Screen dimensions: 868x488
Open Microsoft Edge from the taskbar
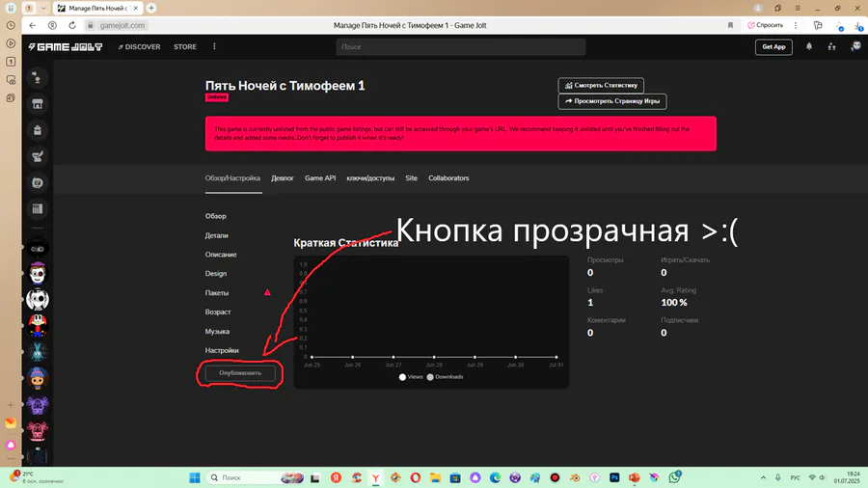pos(495,477)
